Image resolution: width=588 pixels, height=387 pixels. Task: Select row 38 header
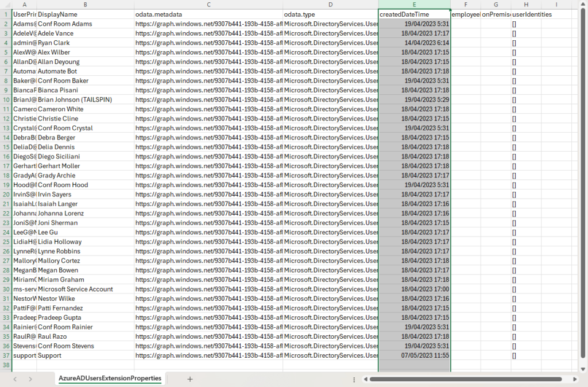click(6, 365)
